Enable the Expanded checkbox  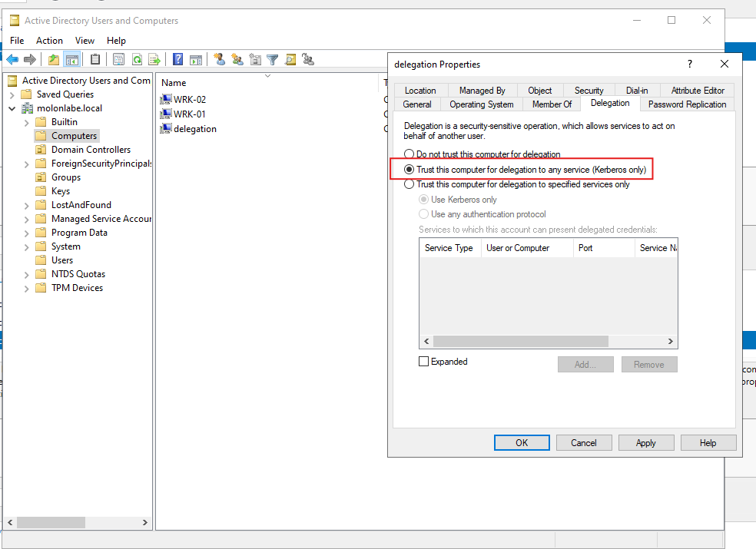pos(424,362)
